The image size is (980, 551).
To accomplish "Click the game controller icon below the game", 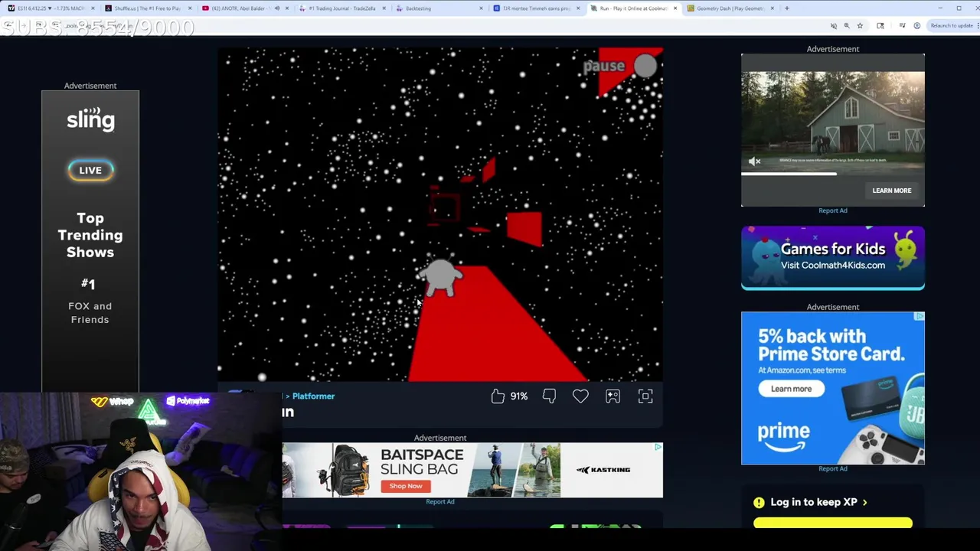I will [x=612, y=396].
